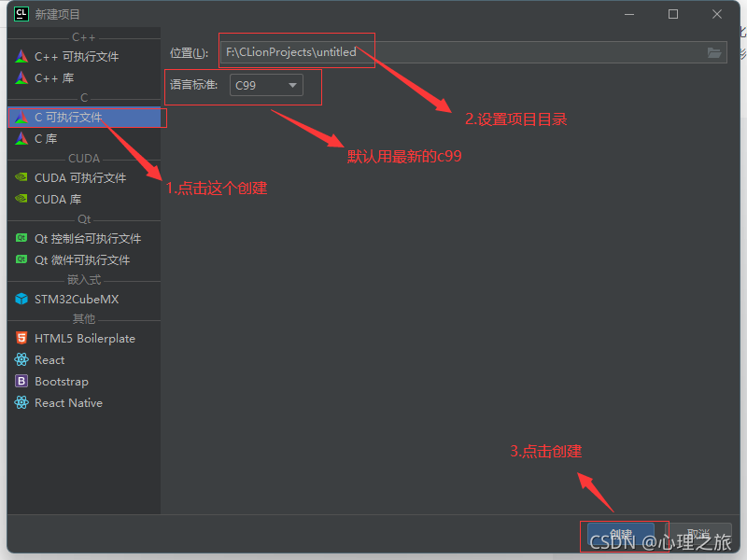Select the React Native project type
The width and height of the screenshot is (747, 560).
(84, 403)
